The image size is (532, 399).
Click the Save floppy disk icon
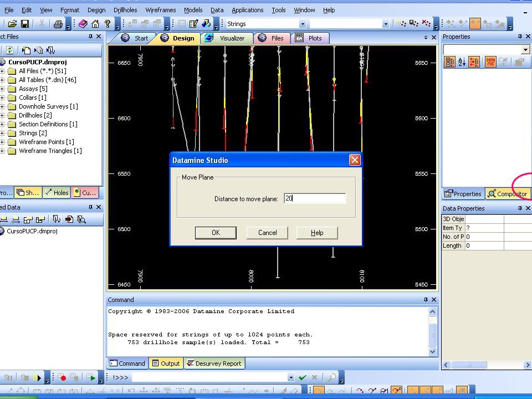click(x=25, y=24)
